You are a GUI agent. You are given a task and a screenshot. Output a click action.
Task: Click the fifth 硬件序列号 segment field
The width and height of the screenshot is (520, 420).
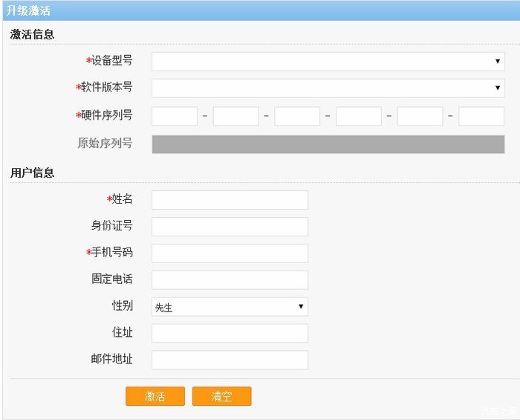click(420, 117)
